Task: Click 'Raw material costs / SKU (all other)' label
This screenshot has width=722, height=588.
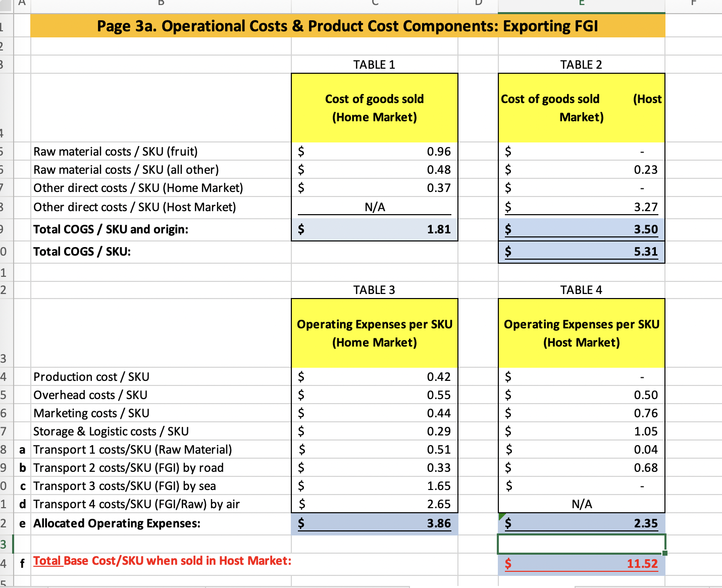Action: tap(126, 170)
